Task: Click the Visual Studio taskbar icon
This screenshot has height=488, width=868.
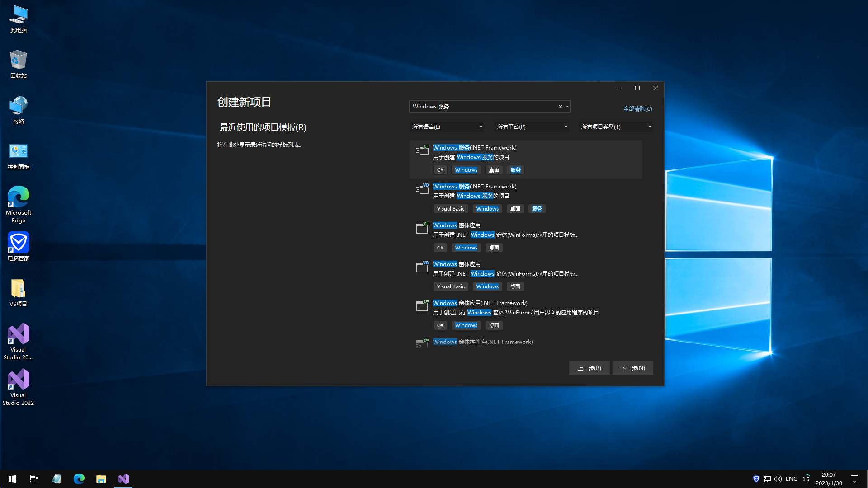Action: tap(123, 479)
